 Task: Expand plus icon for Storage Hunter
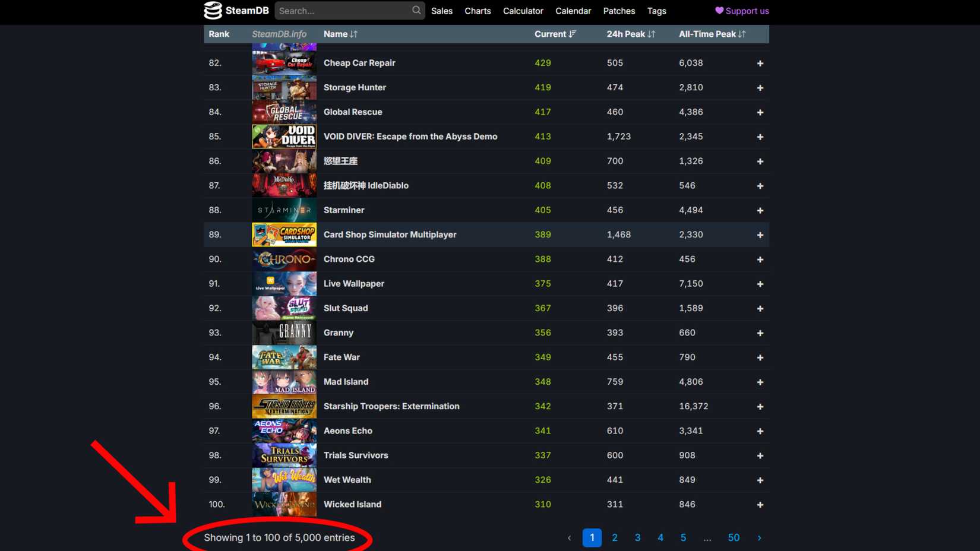click(x=760, y=88)
